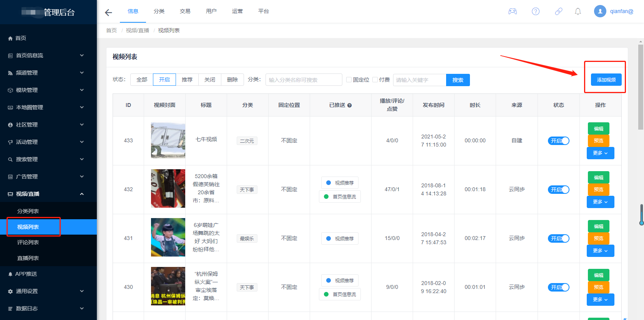Screen dimensions: 644x320
Task: Click 编辑 for video 430
Action: [599, 275]
